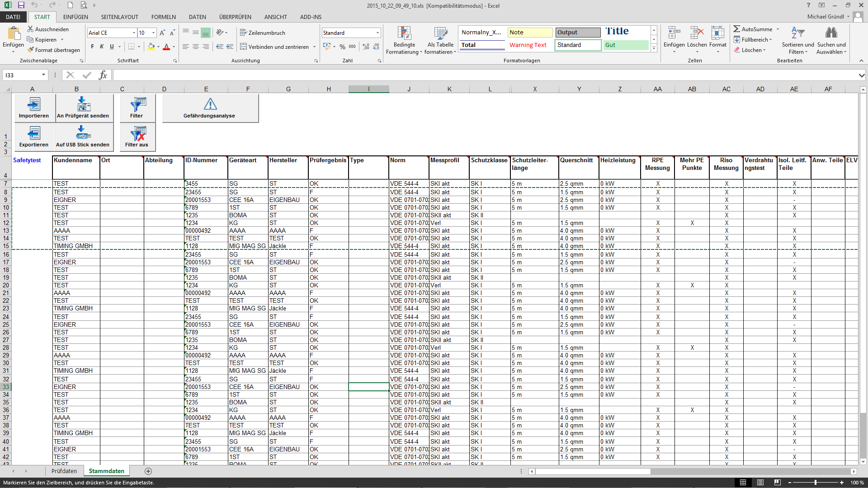Apply the Gut cell style

[x=626, y=45]
